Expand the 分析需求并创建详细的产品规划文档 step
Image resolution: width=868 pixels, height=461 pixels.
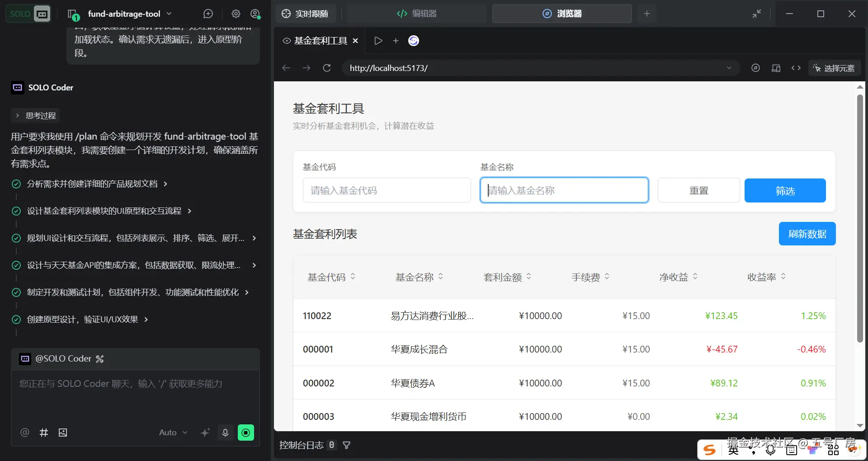tap(165, 184)
